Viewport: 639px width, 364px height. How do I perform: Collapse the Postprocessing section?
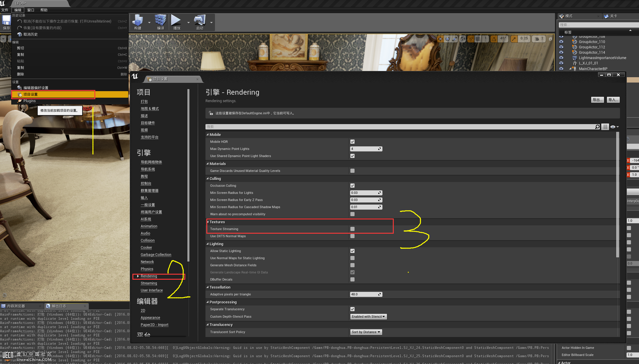208,302
